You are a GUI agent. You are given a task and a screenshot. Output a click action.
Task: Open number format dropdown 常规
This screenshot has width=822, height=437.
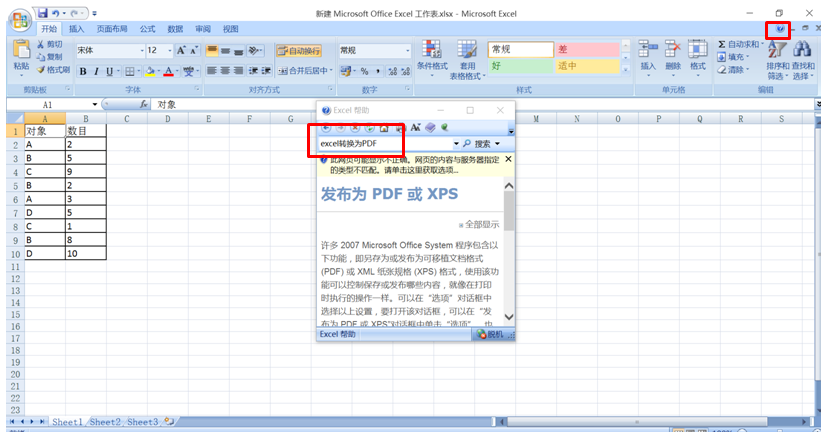click(407, 50)
